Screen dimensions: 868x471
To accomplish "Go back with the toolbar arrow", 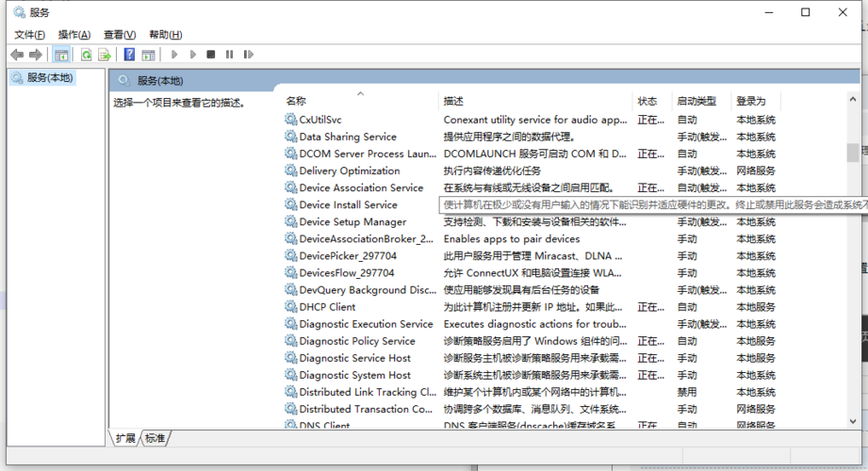I will (x=17, y=55).
